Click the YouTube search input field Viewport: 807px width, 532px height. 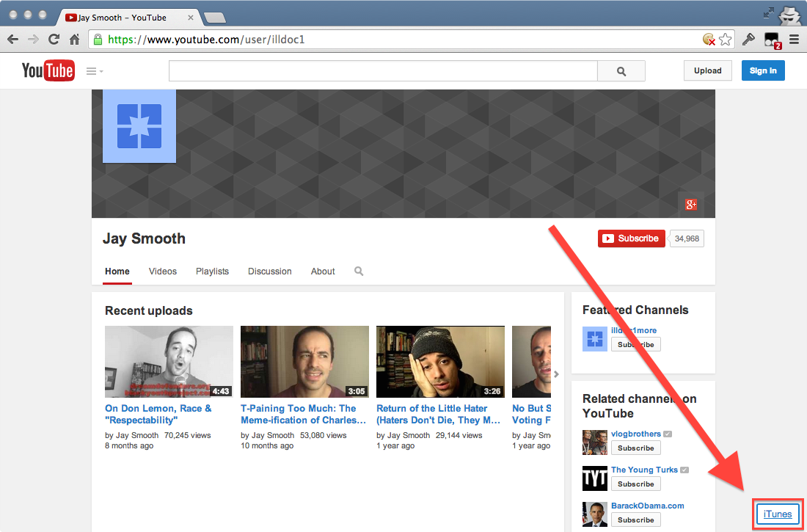pos(383,71)
